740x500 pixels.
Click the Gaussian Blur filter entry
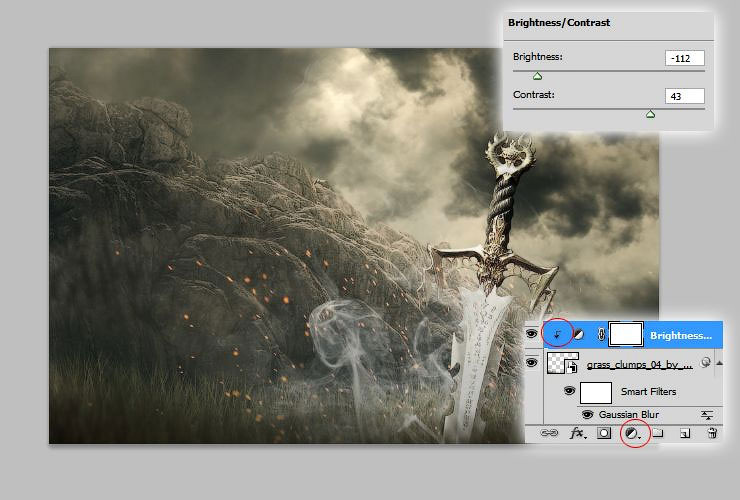coord(629,415)
